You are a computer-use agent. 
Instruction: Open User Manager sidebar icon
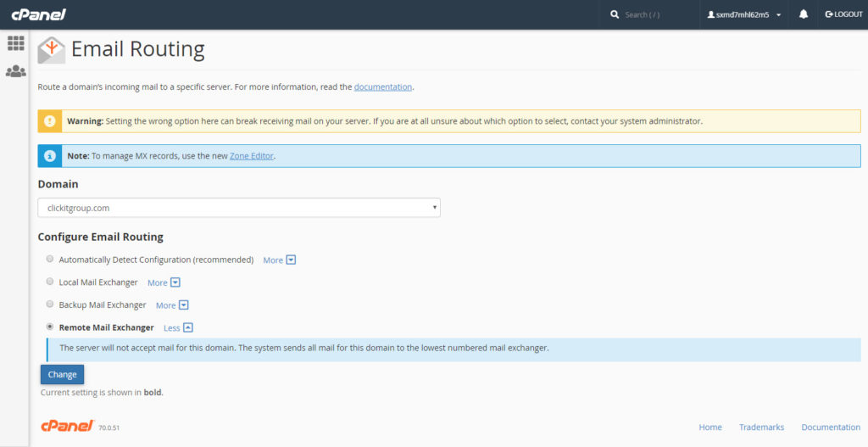tap(15, 71)
